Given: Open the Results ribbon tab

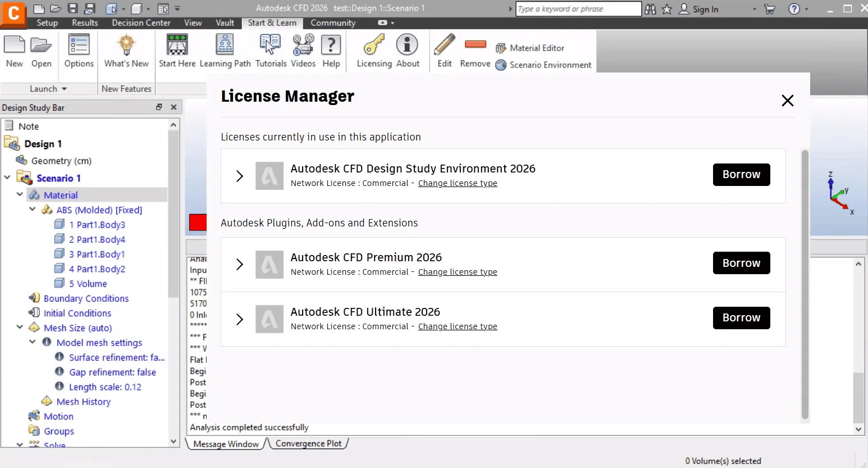Looking at the screenshot, I should coord(85,23).
